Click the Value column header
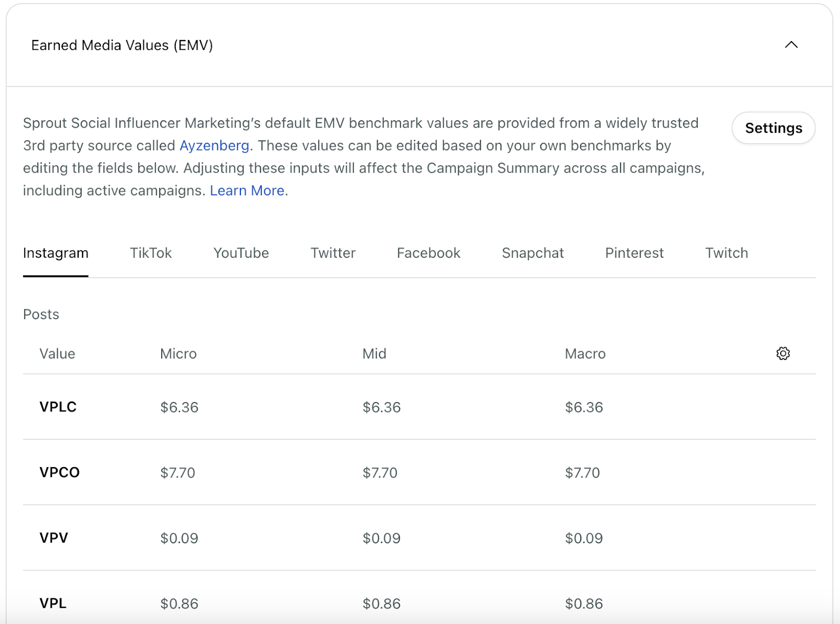Viewport: 840px width, 624px height. 57,354
